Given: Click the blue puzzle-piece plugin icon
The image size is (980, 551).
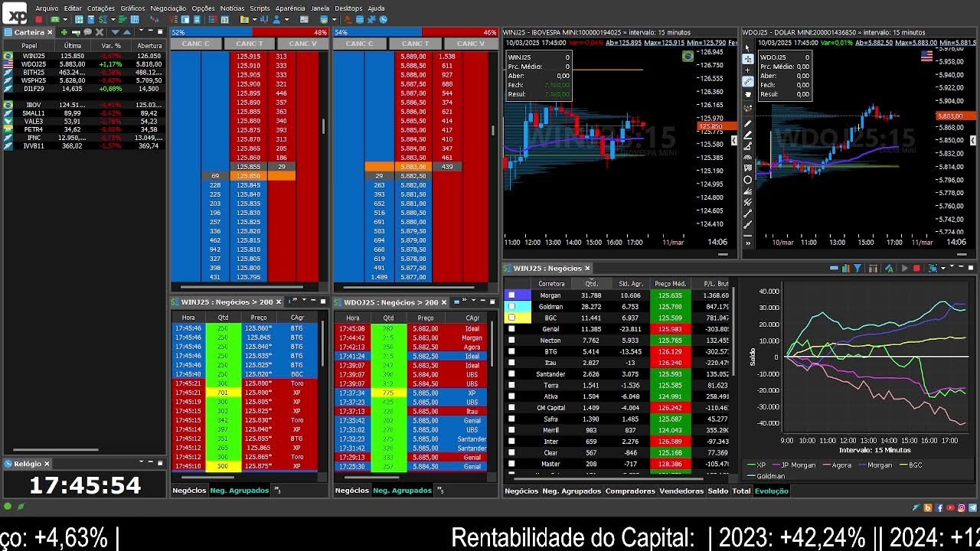Looking at the screenshot, I should click(371, 19).
